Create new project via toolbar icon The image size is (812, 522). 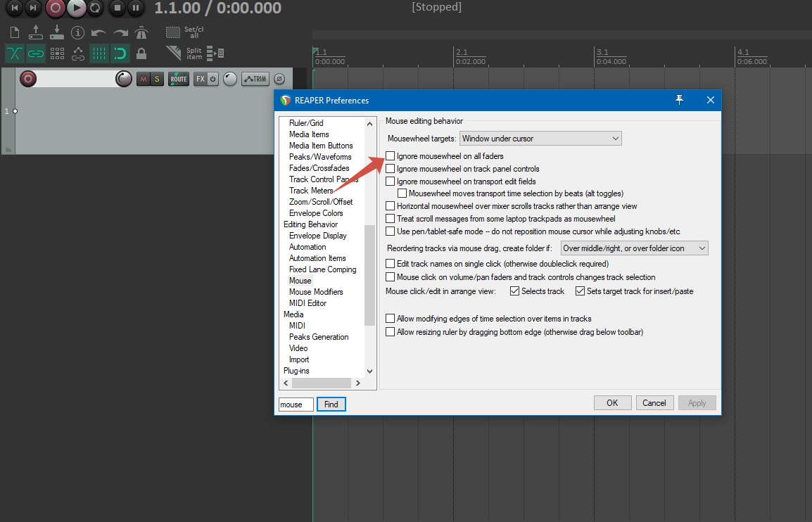tap(15, 32)
